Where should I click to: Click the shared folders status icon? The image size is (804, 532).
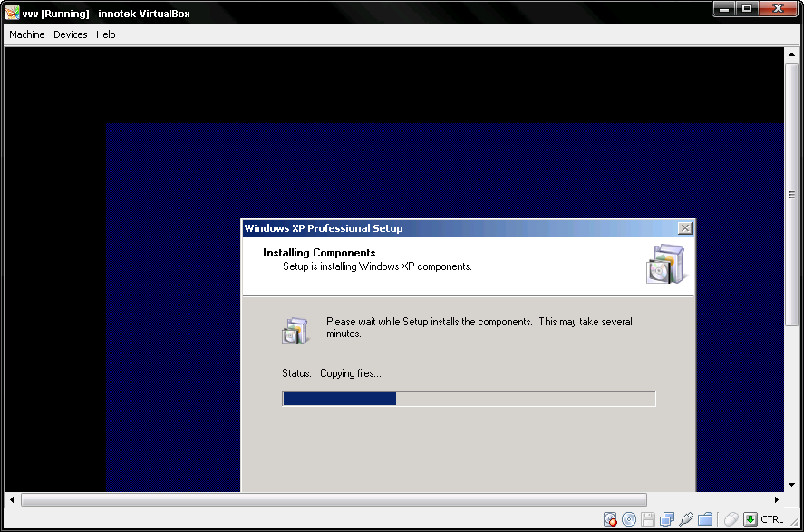click(705, 519)
